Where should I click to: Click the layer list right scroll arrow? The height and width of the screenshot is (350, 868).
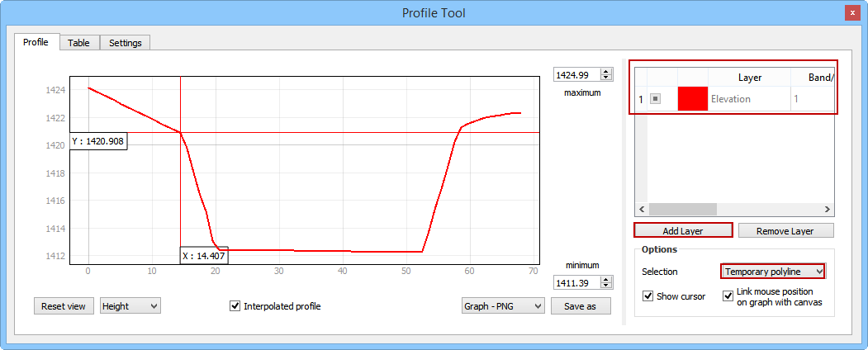tap(828, 210)
